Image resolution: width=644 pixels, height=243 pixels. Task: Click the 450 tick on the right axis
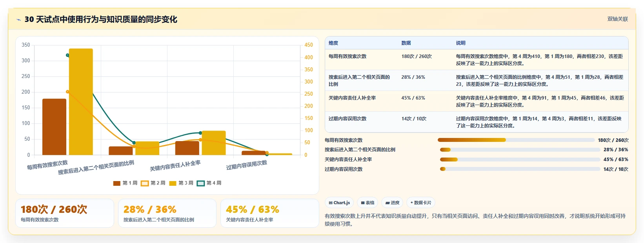pyautogui.click(x=309, y=45)
